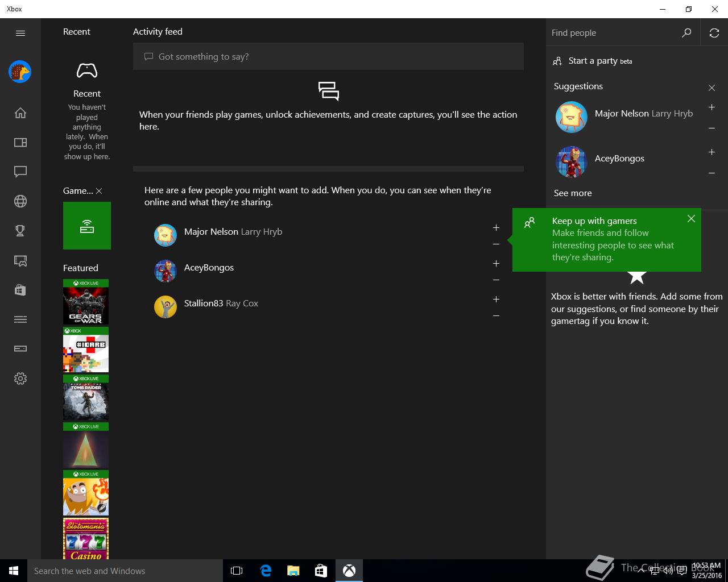Go to the Home icon in sidebar
Viewport: 728px width, 582px height.
coord(20,113)
